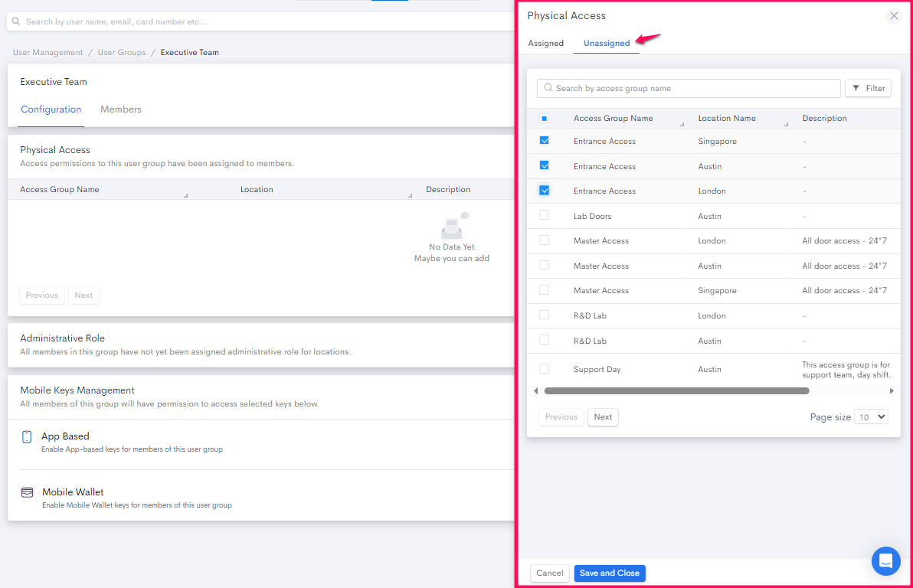Click scroll right arrow in access table
This screenshot has width=913, height=588.
[892, 391]
